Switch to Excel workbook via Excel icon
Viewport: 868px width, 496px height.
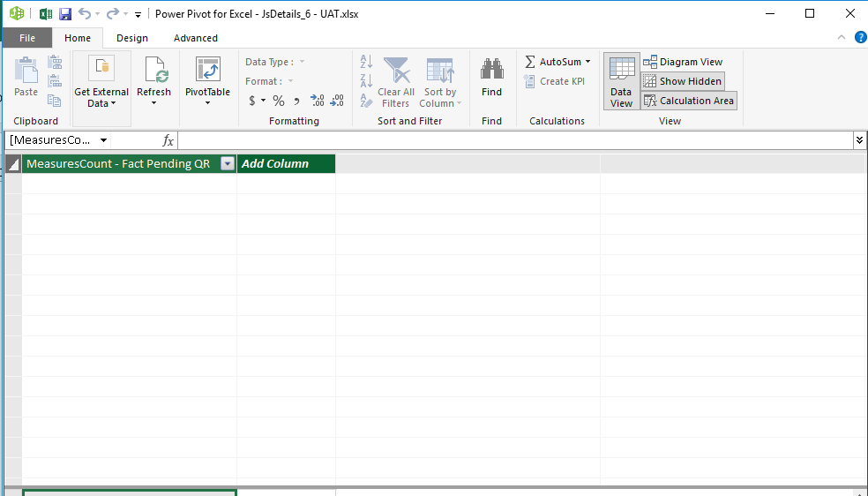tap(46, 14)
